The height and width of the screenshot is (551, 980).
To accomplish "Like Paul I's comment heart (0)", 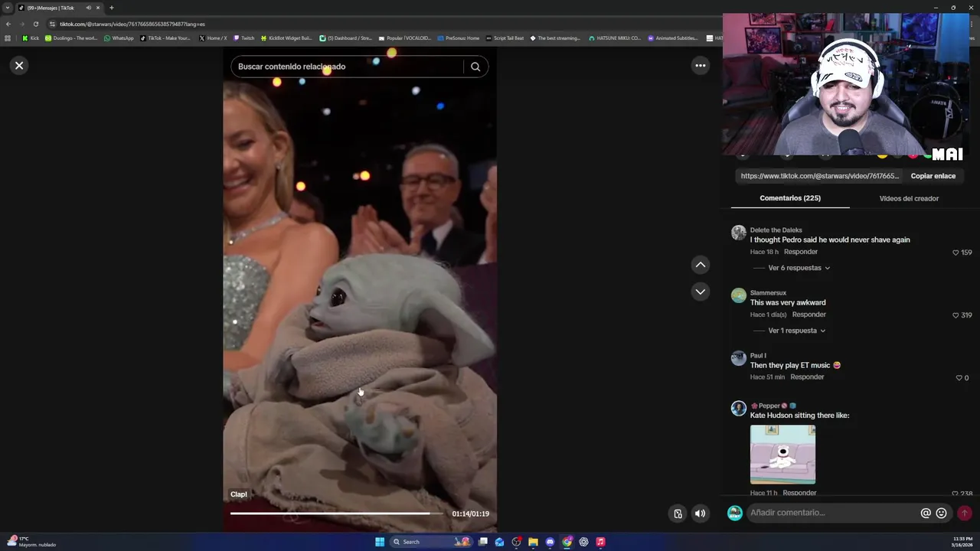I will [x=959, y=378].
